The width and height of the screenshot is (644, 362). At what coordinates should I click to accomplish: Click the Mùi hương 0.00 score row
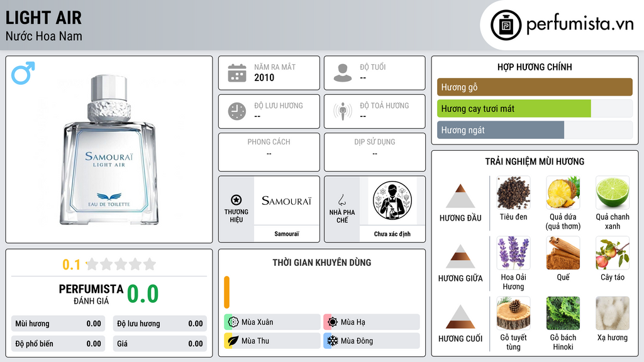click(x=58, y=324)
